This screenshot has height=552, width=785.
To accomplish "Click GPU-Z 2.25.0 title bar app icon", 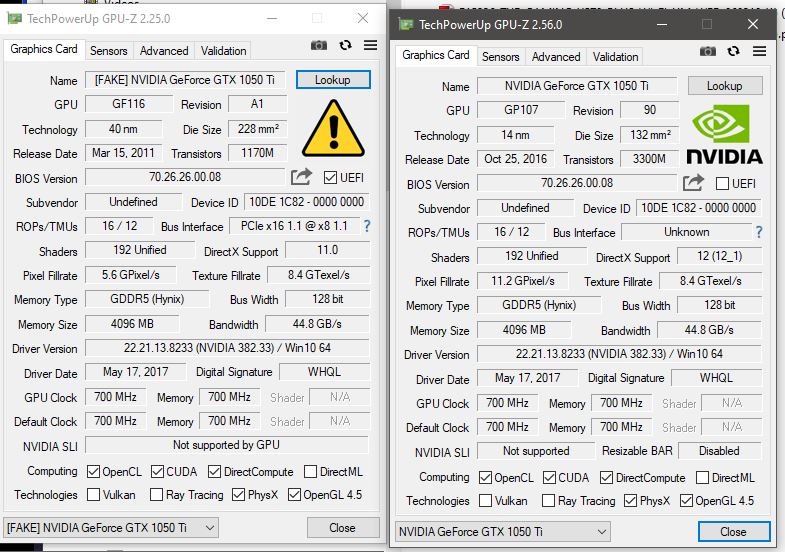I will (14, 19).
